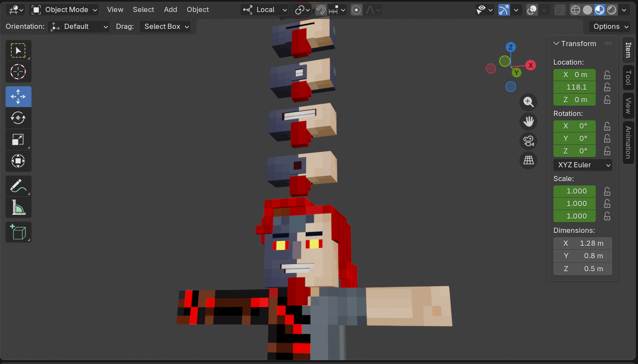Open the snapping options dropdown
Viewport: 638px width, 364px height.
click(337, 10)
